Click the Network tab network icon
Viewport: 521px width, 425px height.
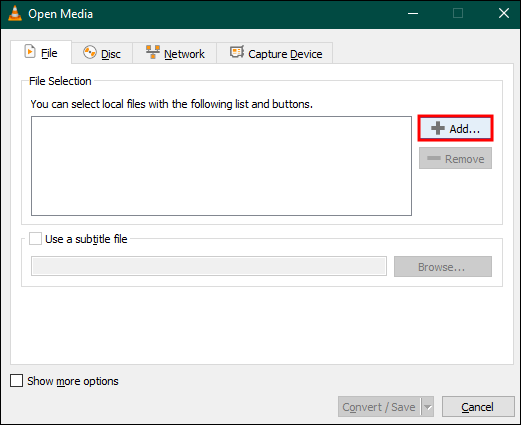(153, 52)
